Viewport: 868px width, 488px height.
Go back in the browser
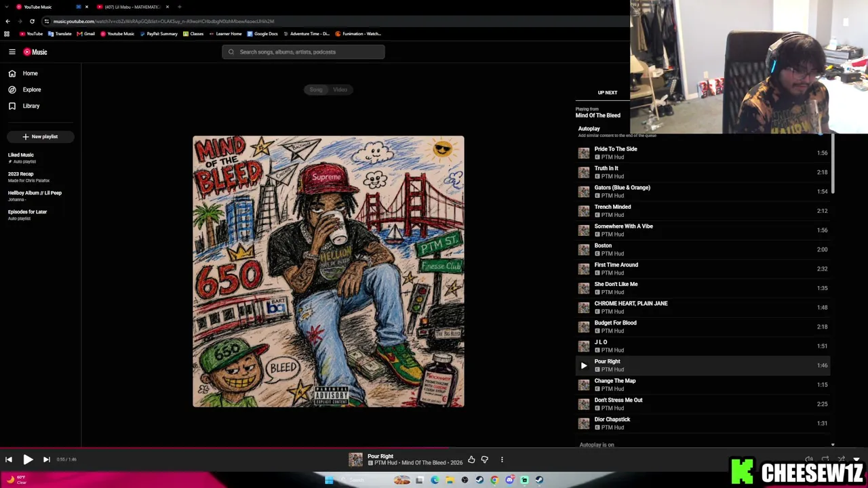tap(7, 21)
